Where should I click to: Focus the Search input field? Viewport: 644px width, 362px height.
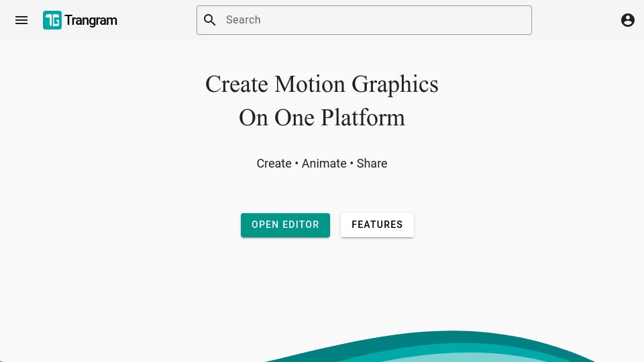(x=364, y=20)
